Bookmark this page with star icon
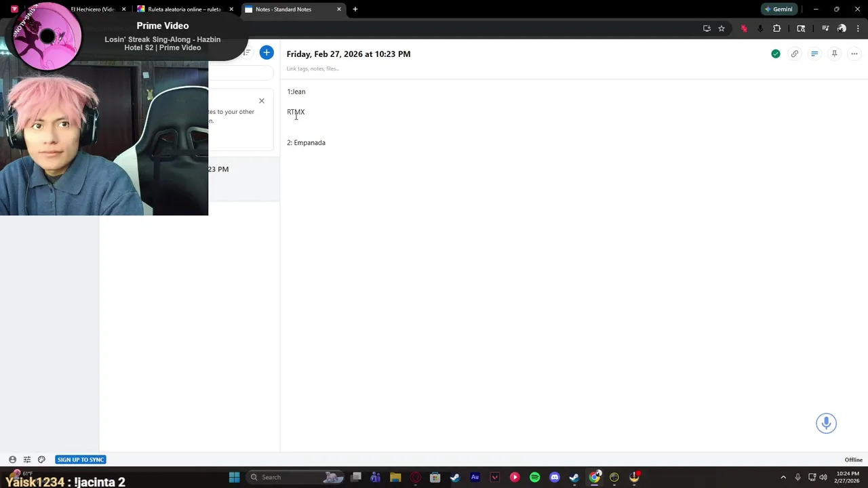 (722, 28)
